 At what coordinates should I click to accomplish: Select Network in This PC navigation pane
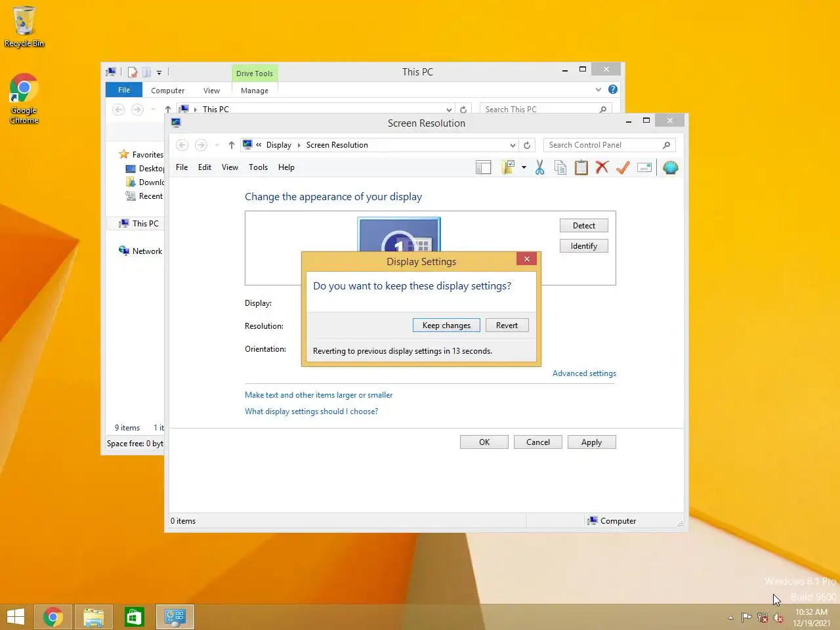pyautogui.click(x=140, y=251)
